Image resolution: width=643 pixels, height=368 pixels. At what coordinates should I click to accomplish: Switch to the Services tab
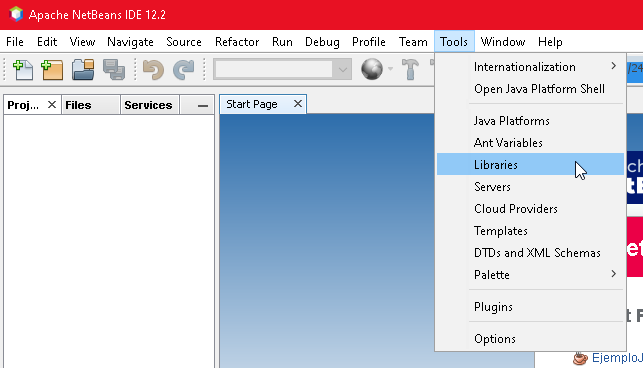[149, 105]
